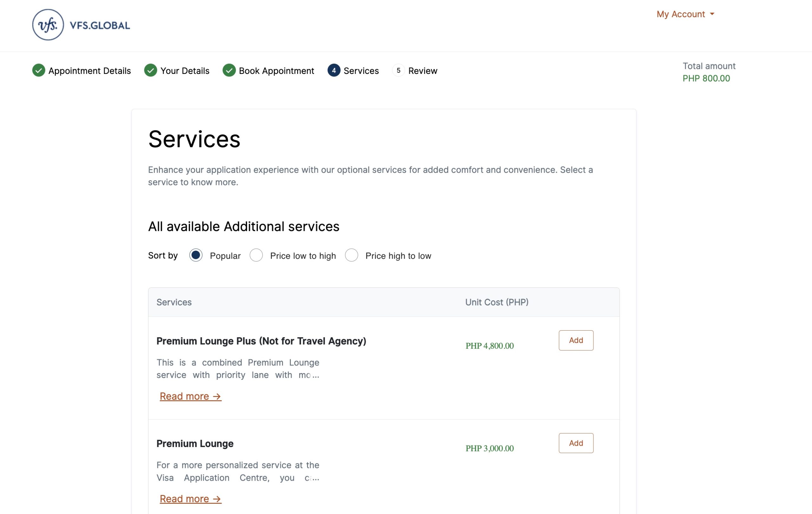This screenshot has height=514, width=812.
Task: Add Premium Lounge service
Action: tap(576, 443)
